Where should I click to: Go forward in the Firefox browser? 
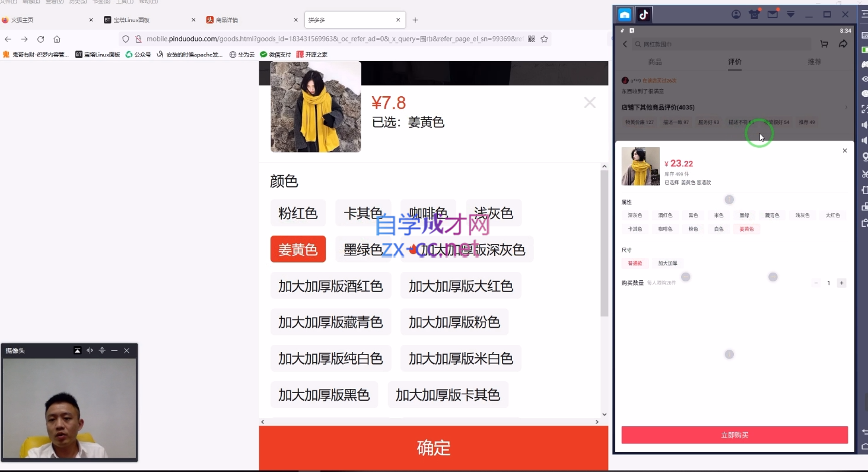point(24,39)
